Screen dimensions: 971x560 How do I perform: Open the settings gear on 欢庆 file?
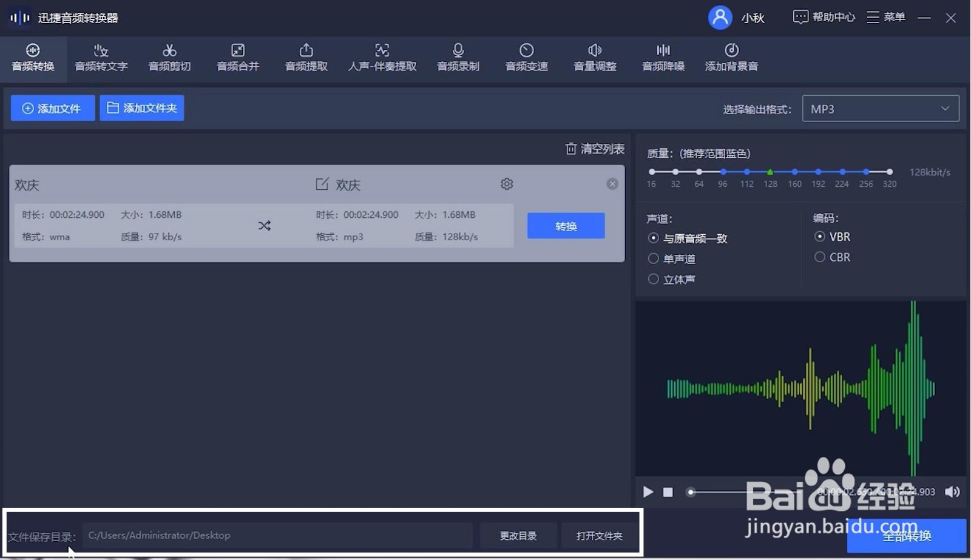coord(507,184)
